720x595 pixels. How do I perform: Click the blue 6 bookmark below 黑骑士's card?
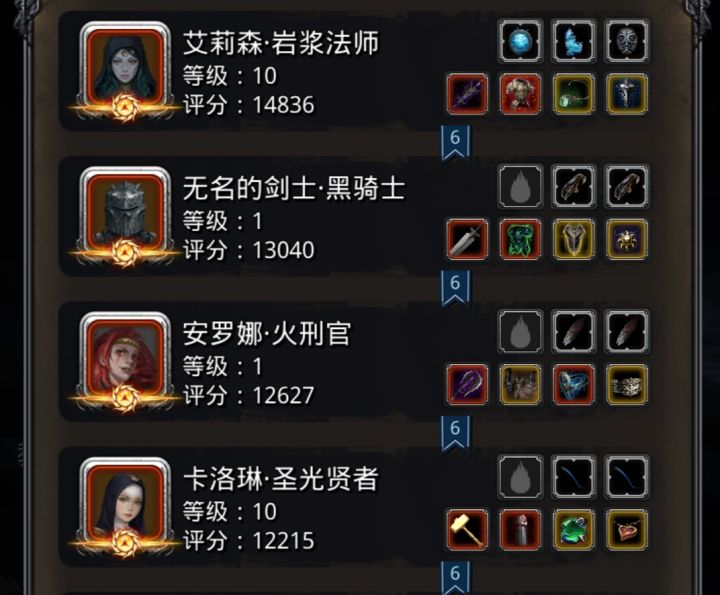pyautogui.click(x=455, y=288)
